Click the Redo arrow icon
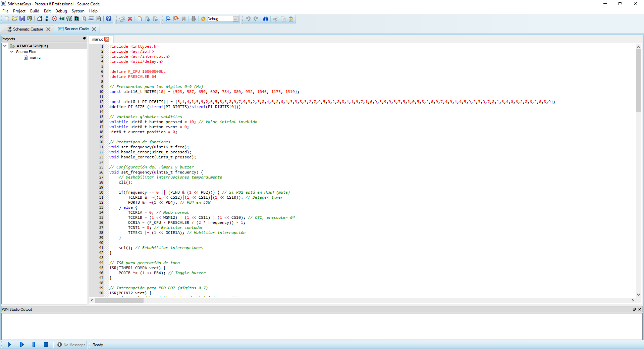 256,19
